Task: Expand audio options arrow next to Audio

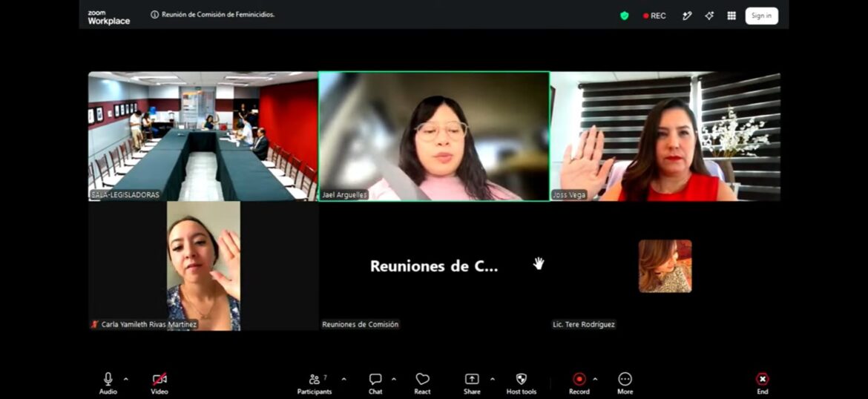Action: [x=125, y=379]
